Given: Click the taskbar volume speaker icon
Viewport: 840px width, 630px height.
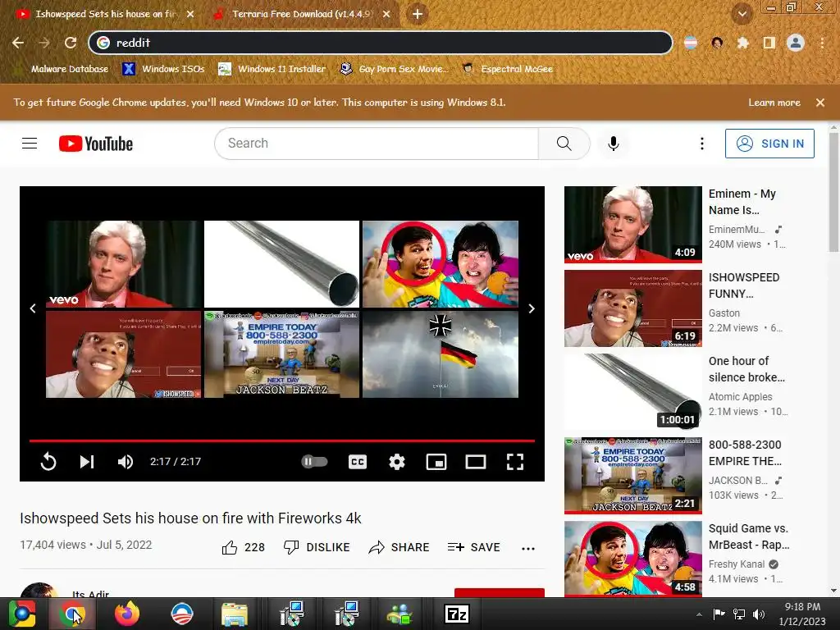Looking at the screenshot, I should [x=759, y=614].
